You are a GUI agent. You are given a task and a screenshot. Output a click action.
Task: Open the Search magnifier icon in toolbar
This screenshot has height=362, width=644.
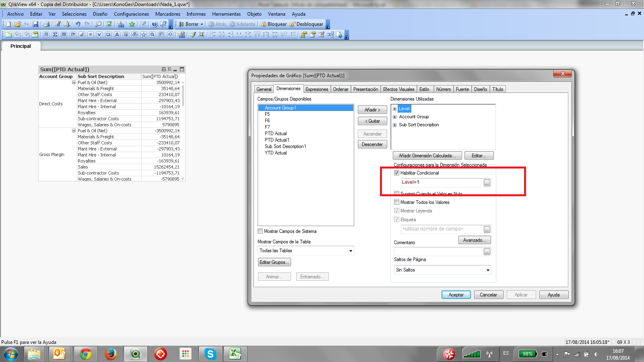[x=98, y=24]
